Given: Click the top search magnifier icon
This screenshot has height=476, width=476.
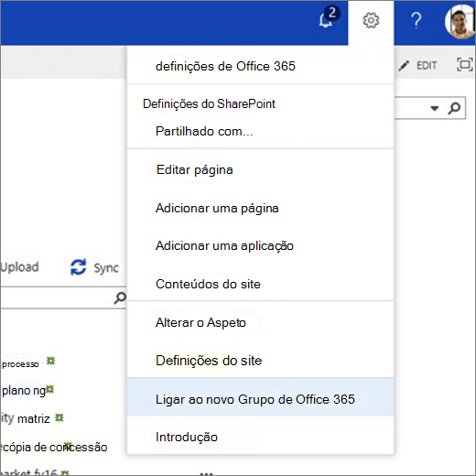Looking at the screenshot, I should pyautogui.click(x=454, y=108).
